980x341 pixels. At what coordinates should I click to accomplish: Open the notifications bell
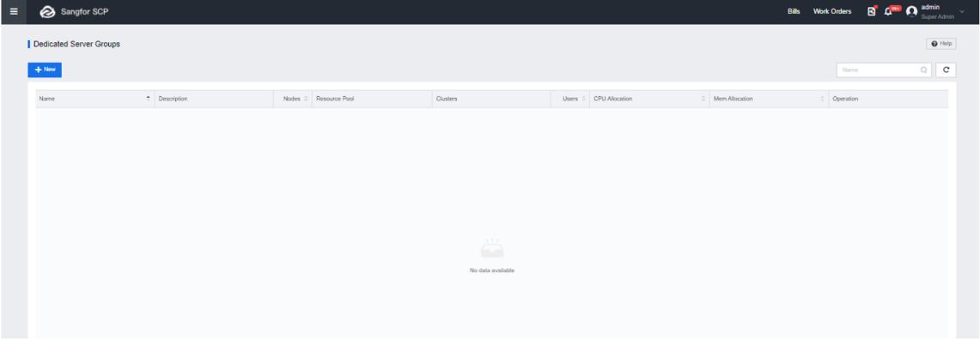(888, 11)
